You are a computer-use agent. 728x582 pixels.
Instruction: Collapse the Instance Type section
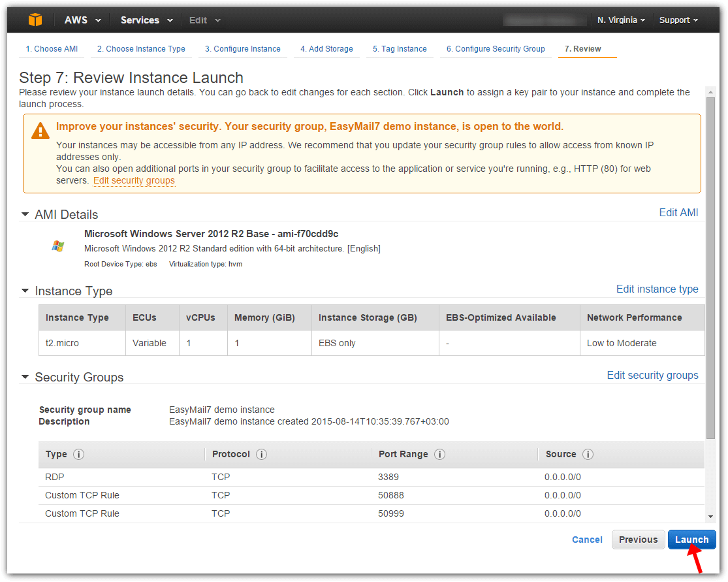coord(25,291)
